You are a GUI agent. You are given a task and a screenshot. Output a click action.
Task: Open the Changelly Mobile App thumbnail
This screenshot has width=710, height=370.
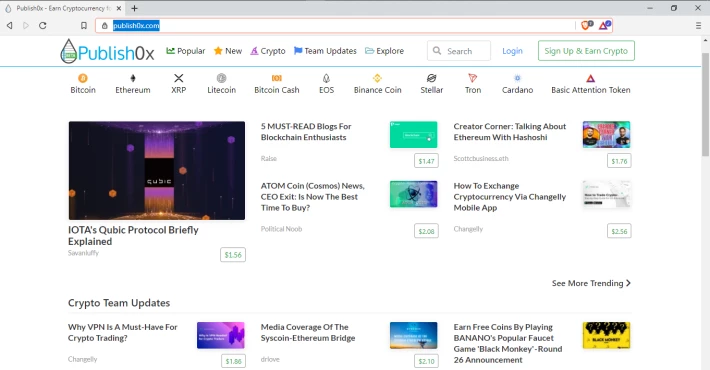(x=606, y=194)
